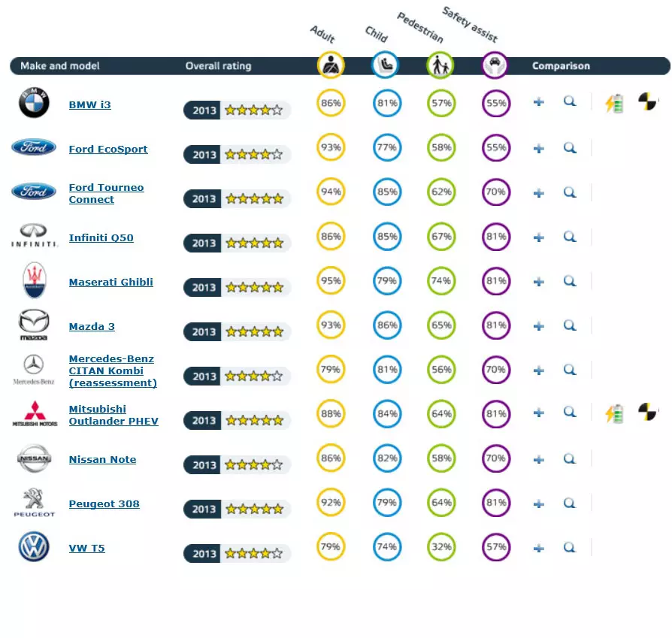Click the BMW logo
672x638 pixels.
(x=34, y=103)
